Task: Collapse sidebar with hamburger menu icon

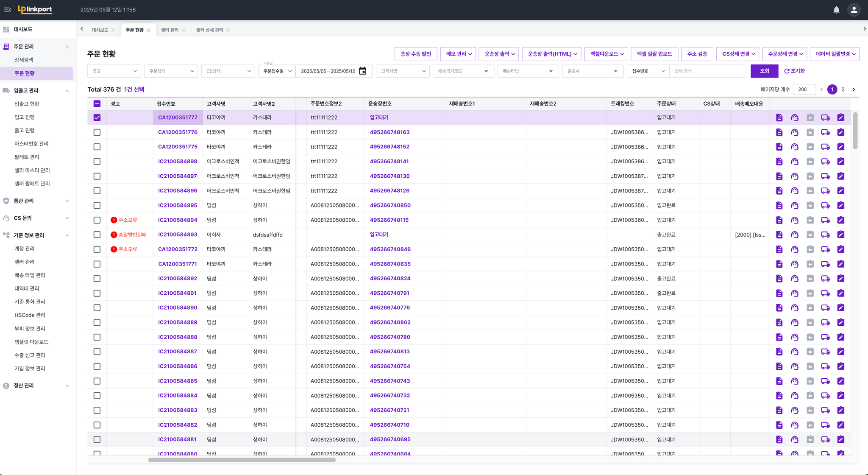Action: [x=8, y=10]
